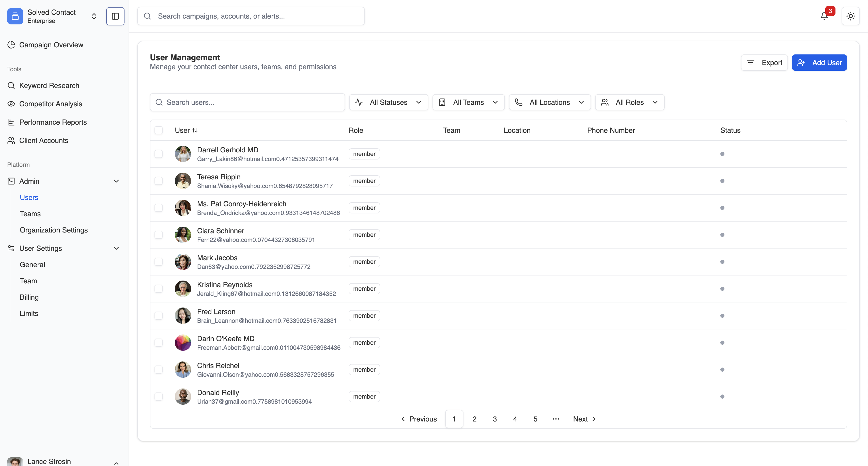Focus the Search users input field

(247, 102)
